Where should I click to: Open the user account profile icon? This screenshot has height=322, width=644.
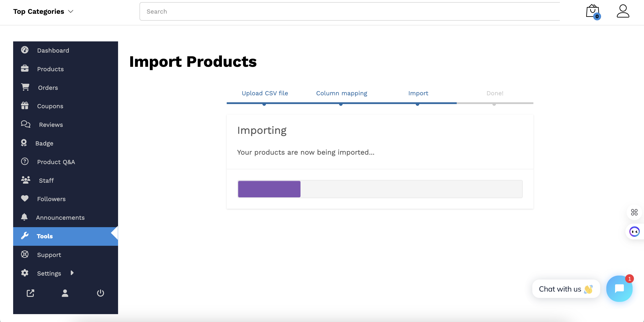[x=623, y=11]
